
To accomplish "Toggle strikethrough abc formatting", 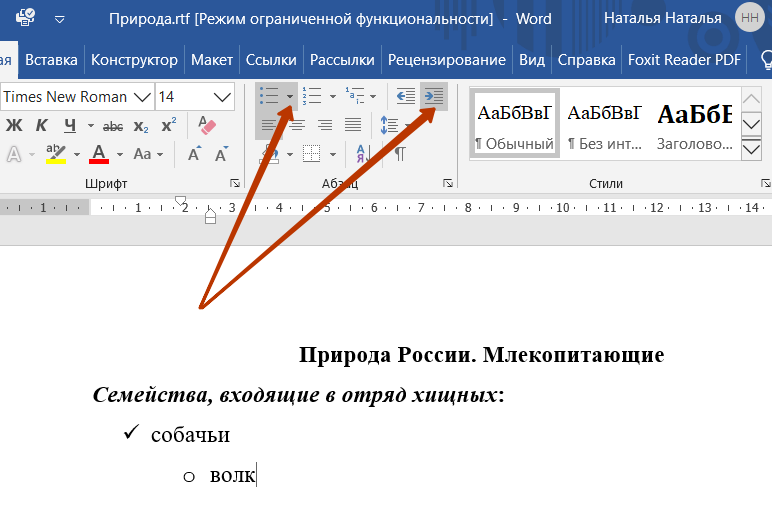I will click(x=113, y=127).
